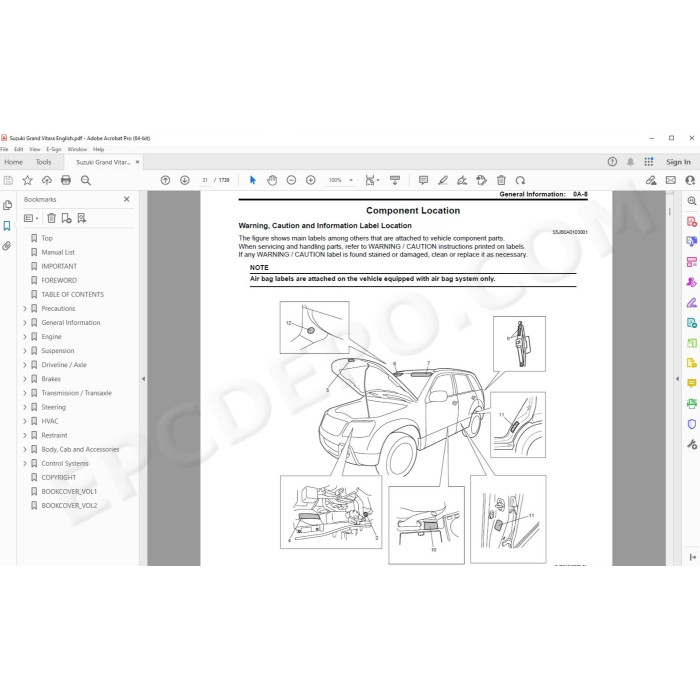Save file icon in toolbar
700x700 pixels.
pyautogui.click(x=8, y=180)
